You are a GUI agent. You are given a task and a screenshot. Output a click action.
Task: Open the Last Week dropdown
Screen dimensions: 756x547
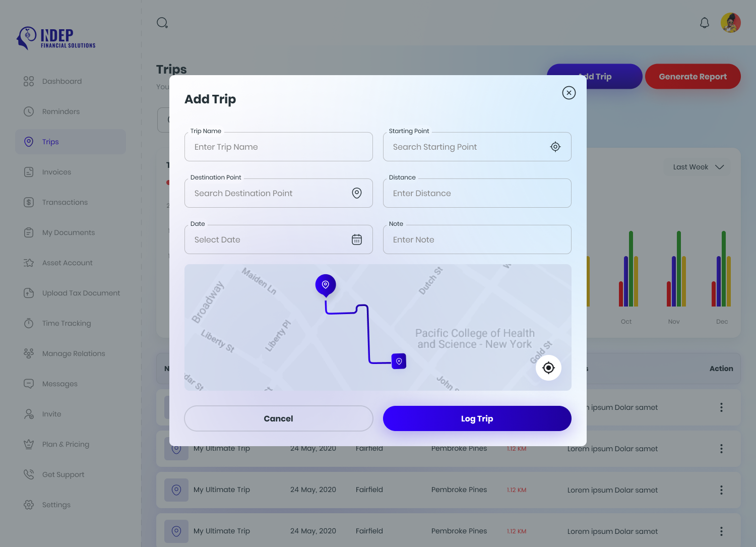(x=698, y=167)
